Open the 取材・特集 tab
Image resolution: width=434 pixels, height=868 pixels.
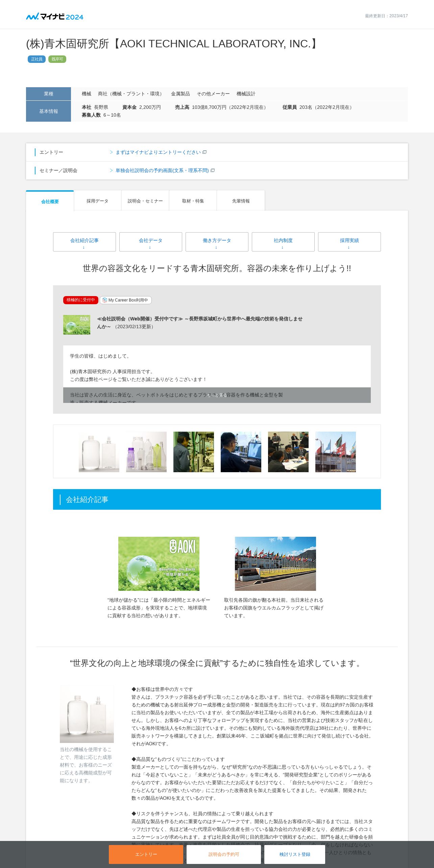pyautogui.click(x=193, y=201)
